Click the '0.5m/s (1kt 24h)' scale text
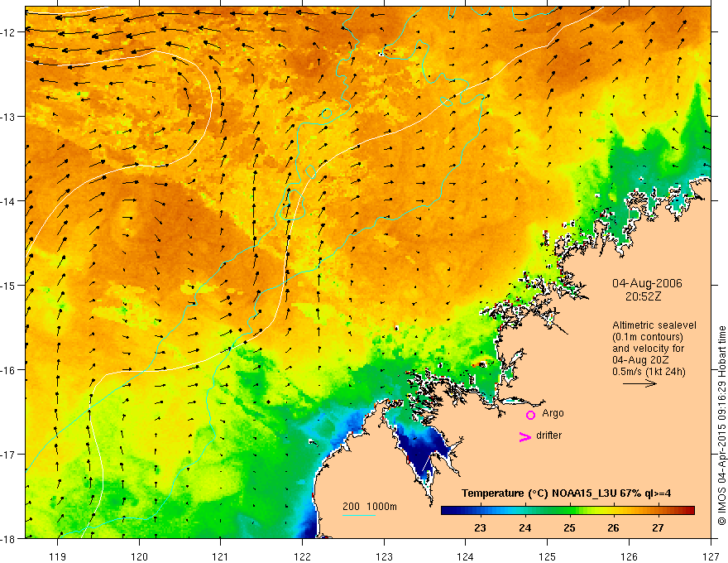Viewport: 728px width, 563px height. click(649, 372)
